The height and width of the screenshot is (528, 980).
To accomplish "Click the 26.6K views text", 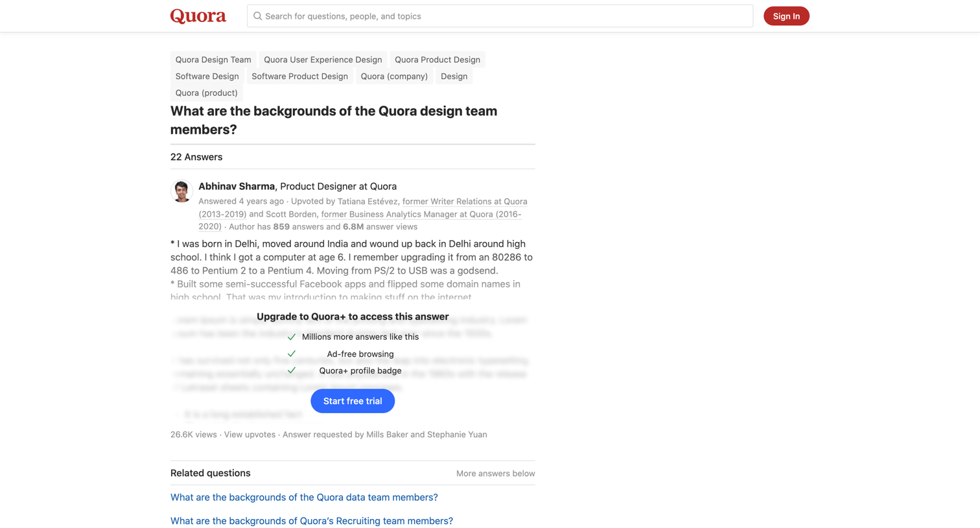I will 194,435.
